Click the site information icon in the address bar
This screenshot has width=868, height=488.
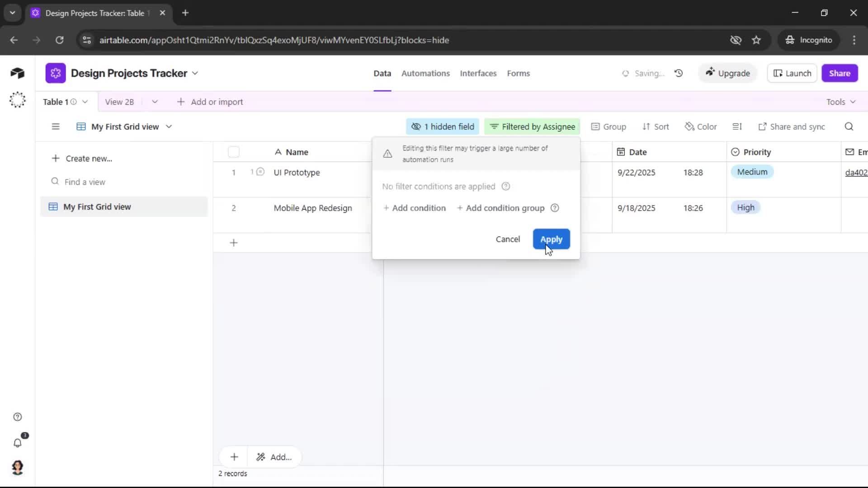pyautogui.click(x=87, y=40)
